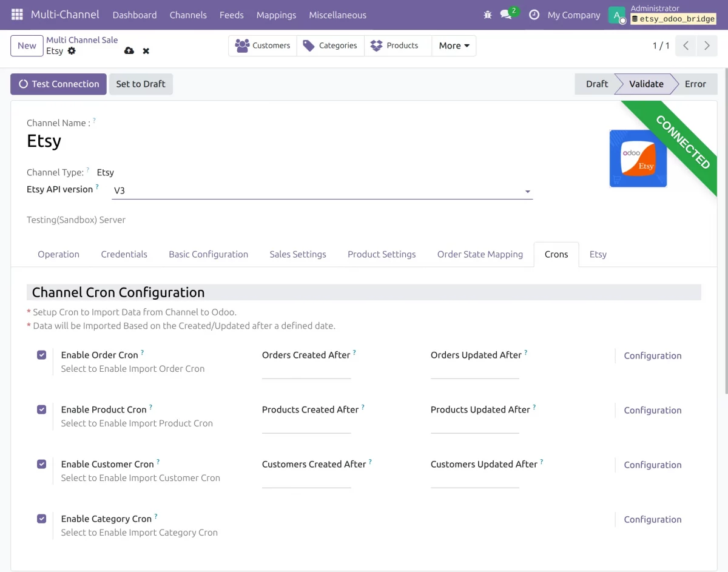Open the More dropdown button
Viewport: 728px width, 572px height.
454,45
